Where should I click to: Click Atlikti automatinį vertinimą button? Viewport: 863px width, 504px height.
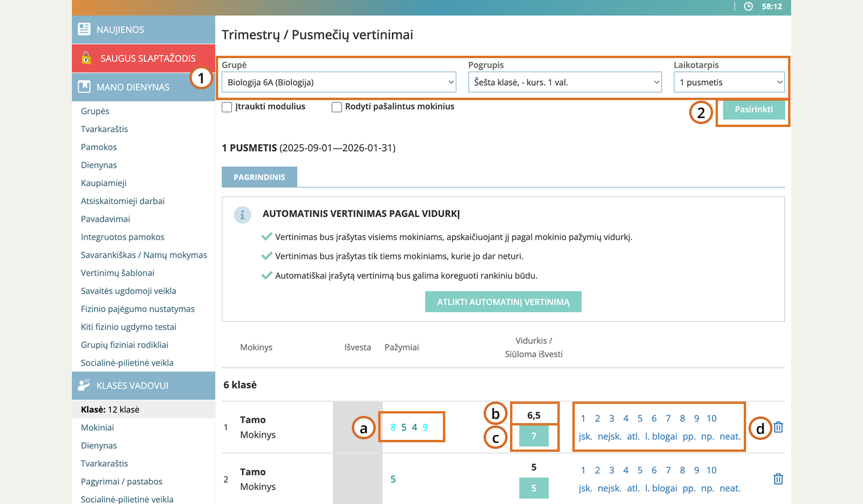pyautogui.click(x=503, y=302)
